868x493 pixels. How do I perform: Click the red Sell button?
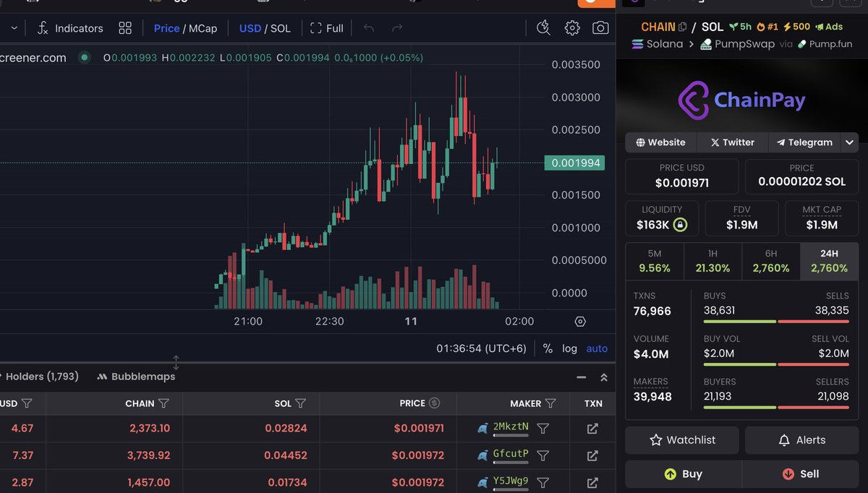(801, 474)
